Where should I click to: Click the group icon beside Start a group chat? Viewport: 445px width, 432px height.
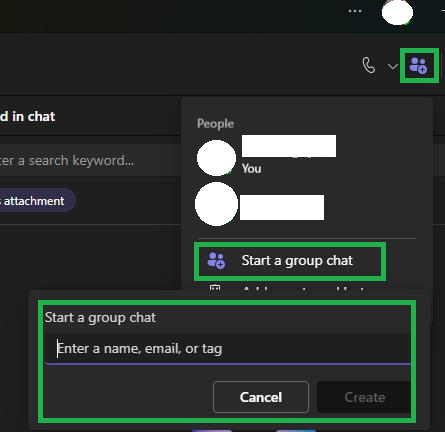(x=216, y=260)
